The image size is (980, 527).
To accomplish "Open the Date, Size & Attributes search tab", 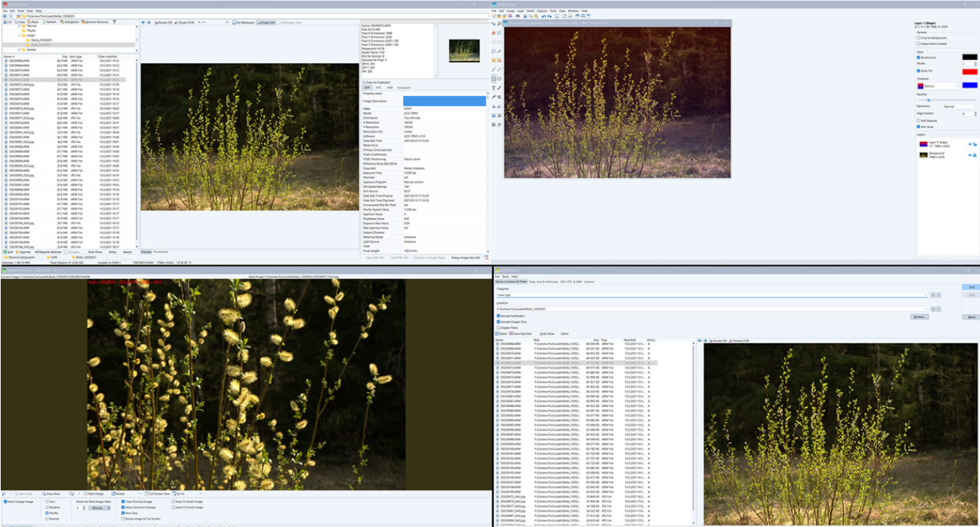I will [543, 282].
